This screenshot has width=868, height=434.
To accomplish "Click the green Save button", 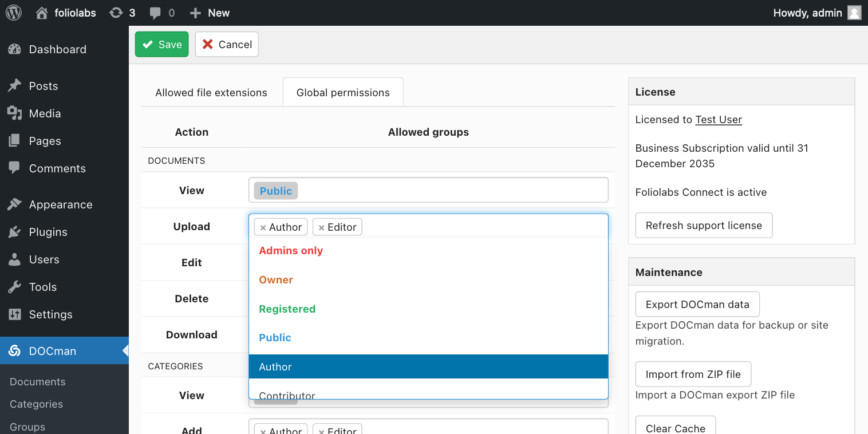I will (x=162, y=44).
